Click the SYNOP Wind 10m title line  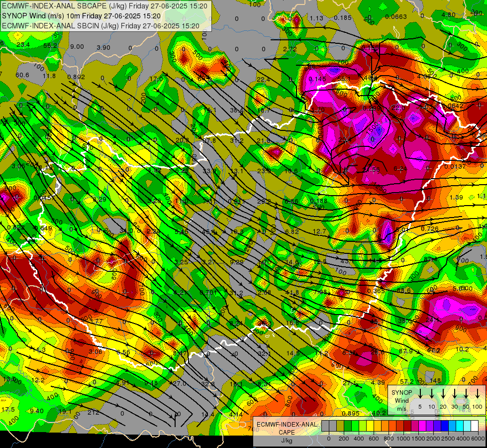[81, 16]
